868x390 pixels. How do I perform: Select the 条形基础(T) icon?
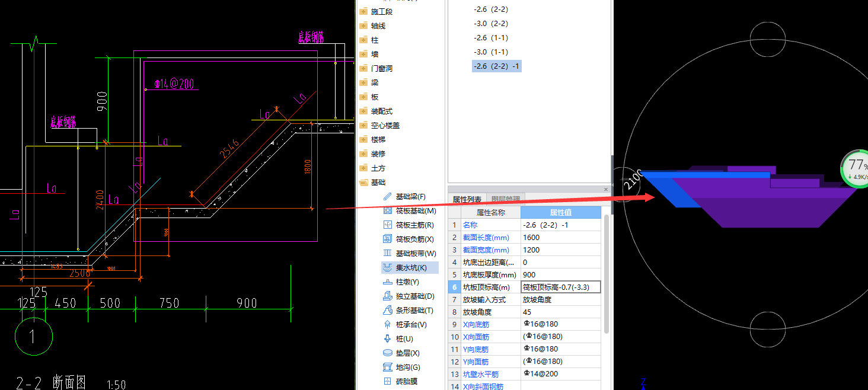388,310
